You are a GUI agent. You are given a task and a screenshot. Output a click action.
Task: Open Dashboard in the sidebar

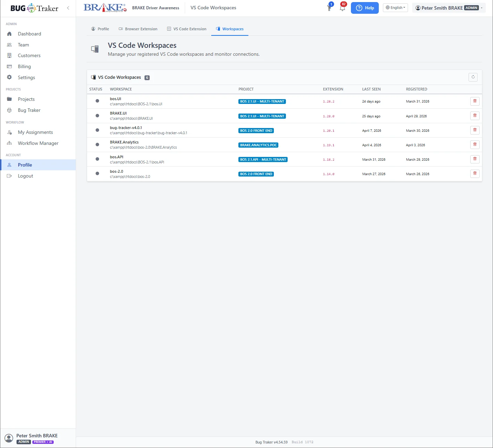[x=38, y=34]
